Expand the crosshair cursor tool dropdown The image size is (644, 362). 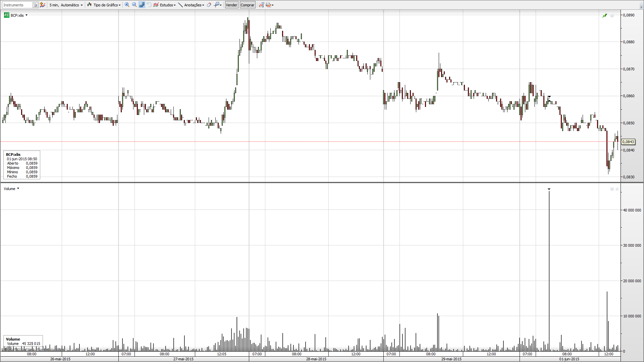220,5
